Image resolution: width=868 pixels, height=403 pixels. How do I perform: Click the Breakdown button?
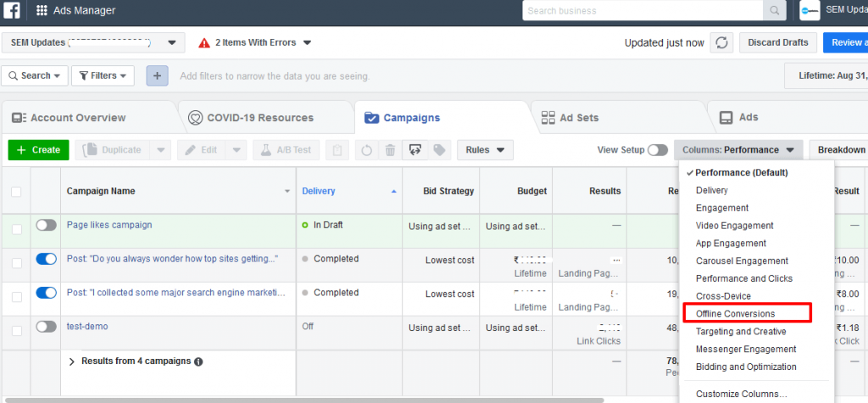coord(839,149)
